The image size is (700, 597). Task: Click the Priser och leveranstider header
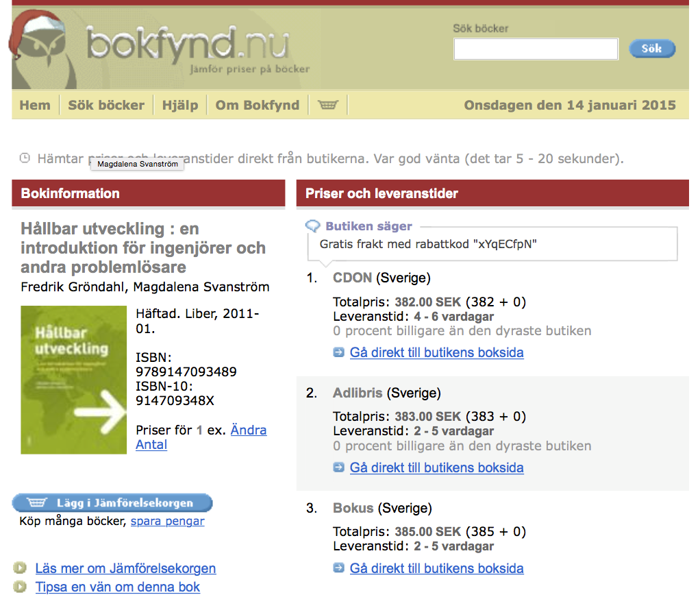492,193
